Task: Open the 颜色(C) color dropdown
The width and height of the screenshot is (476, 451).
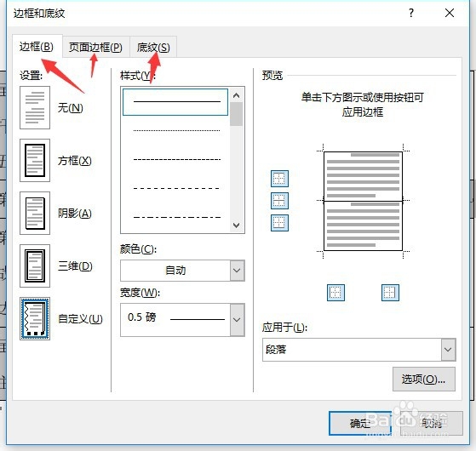Action: coord(237,271)
